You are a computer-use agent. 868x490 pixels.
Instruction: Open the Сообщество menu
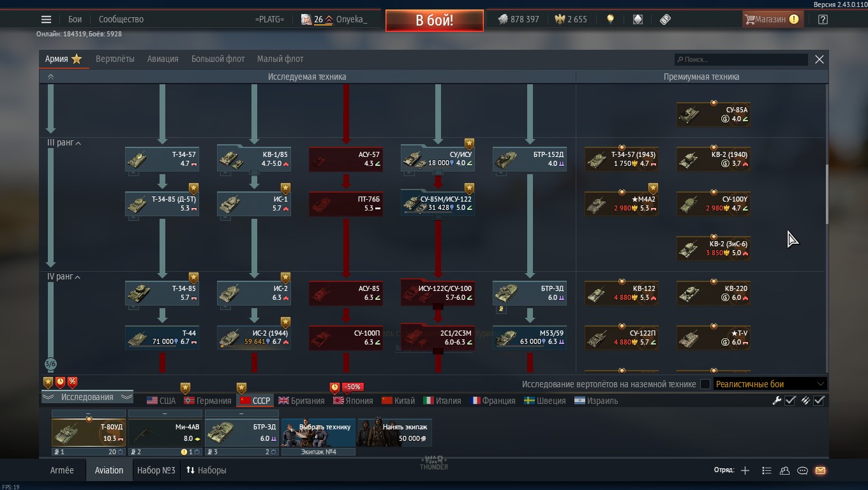pos(121,19)
